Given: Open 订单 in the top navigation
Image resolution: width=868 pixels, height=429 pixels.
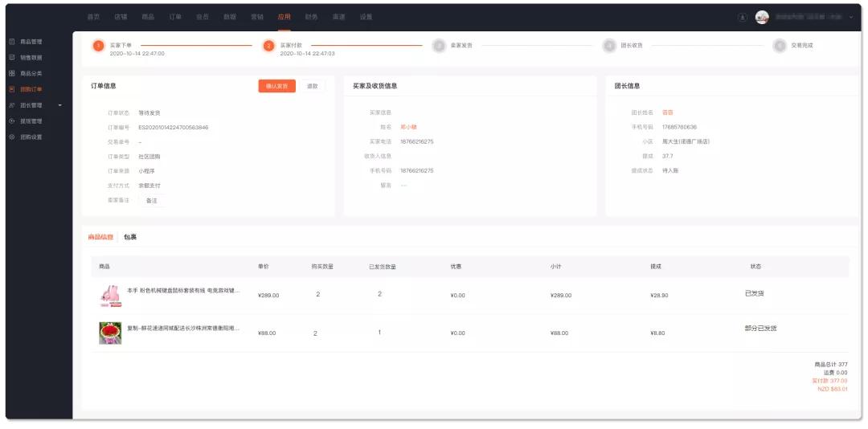Looking at the screenshot, I should tap(175, 17).
